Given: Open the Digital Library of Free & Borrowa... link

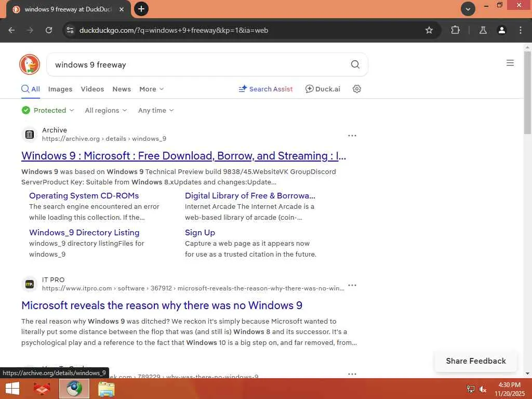Looking at the screenshot, I should click(250, 196).
